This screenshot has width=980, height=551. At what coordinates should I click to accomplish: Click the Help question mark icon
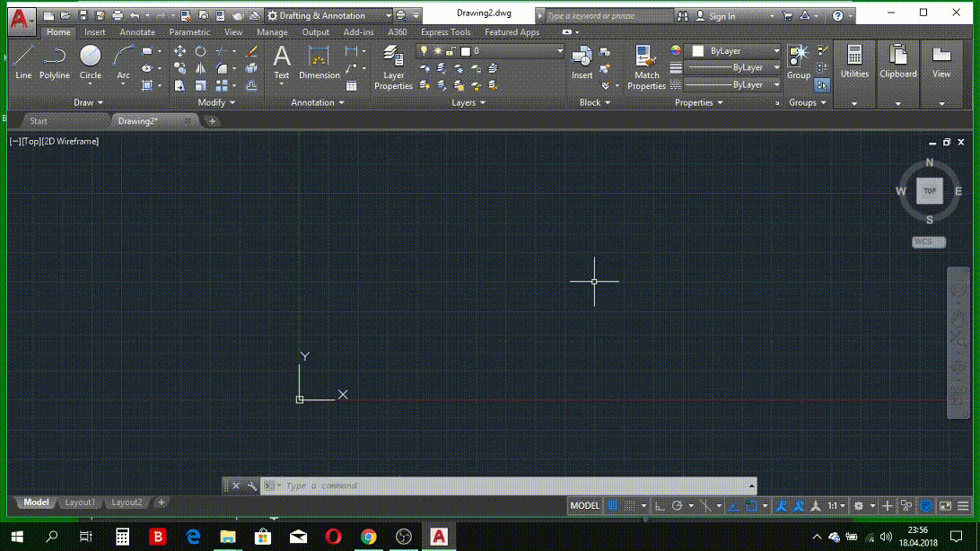[x=837, y=15]
